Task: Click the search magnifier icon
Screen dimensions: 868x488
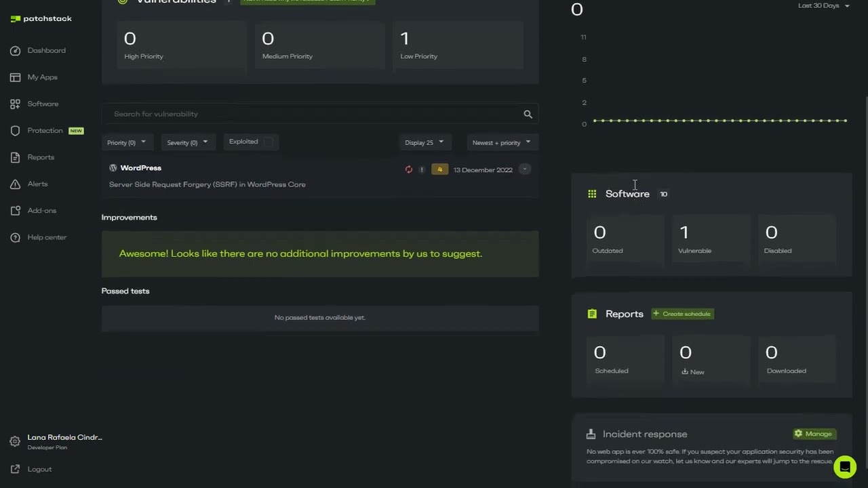Action: pos(528,115)
